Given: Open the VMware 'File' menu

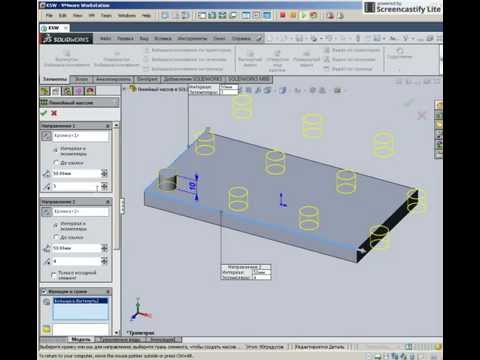Looking at the screenshot, I should click(x=49, y=15).
